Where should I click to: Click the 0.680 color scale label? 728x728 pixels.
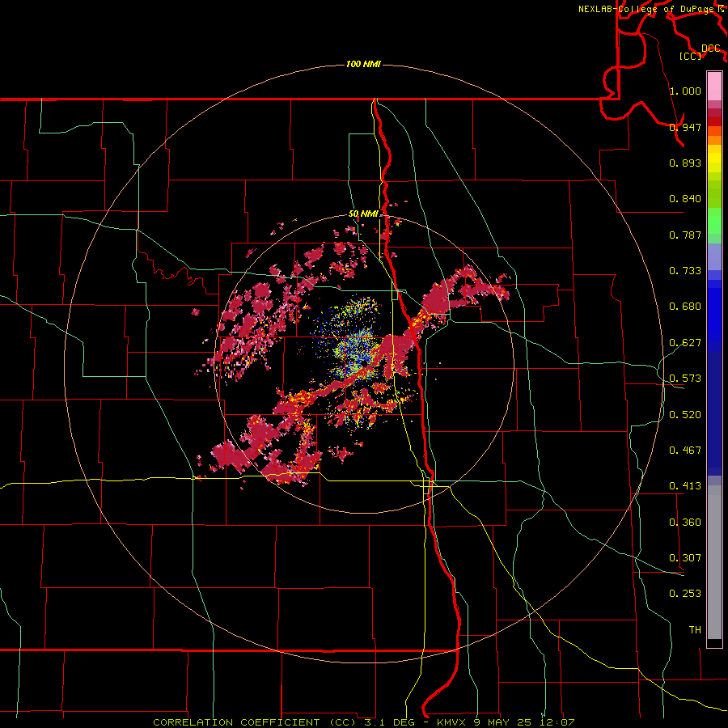[x=685, y=307]
